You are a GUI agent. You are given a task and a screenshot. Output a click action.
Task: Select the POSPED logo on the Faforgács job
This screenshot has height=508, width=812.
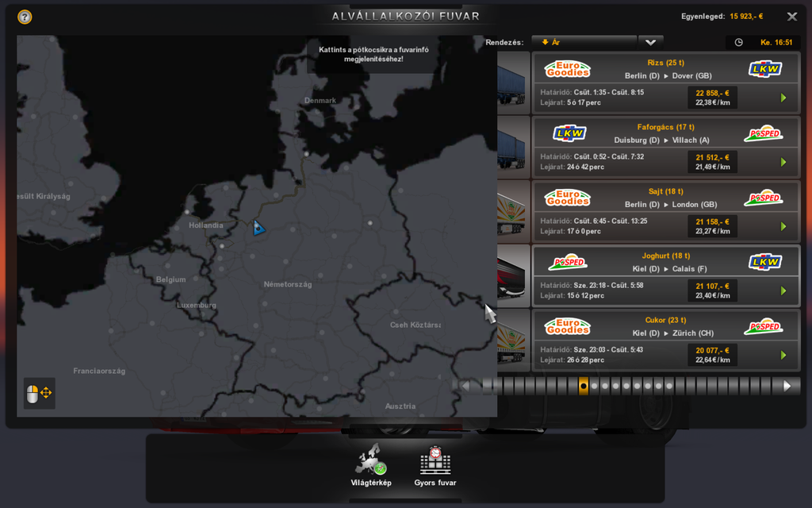point(762,132)
